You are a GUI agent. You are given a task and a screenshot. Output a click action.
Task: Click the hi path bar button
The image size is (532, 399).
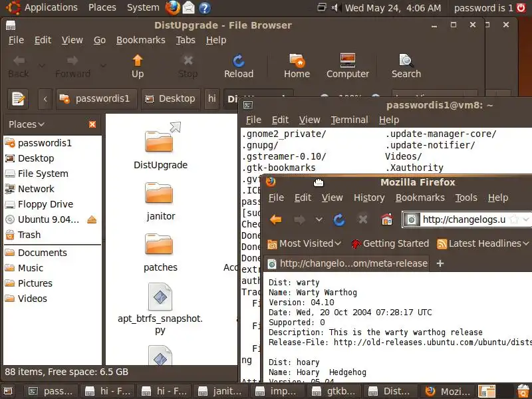pyautogui.click(x=212, y=98)
